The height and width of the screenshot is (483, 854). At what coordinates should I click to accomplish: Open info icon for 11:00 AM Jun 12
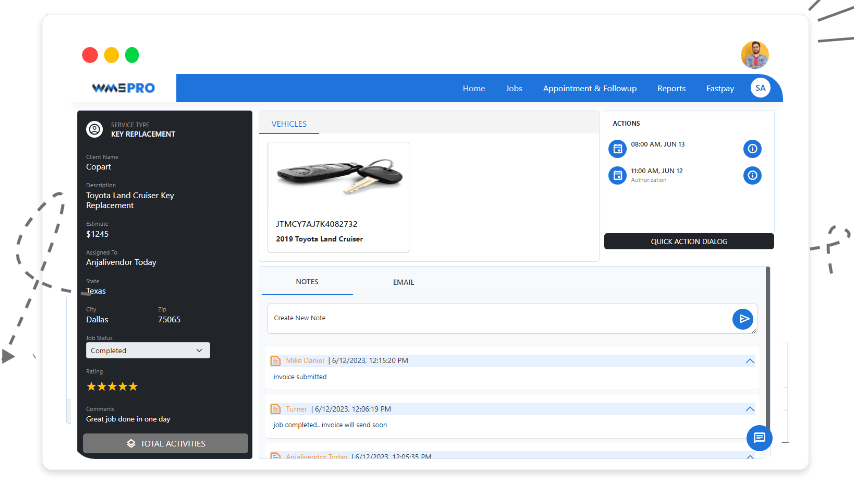pos(753,175)
